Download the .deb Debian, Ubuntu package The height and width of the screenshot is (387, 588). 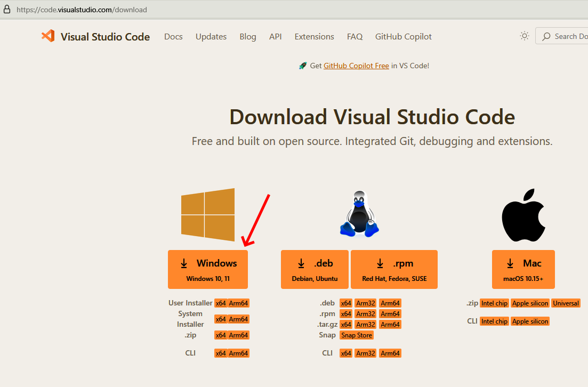315,269
